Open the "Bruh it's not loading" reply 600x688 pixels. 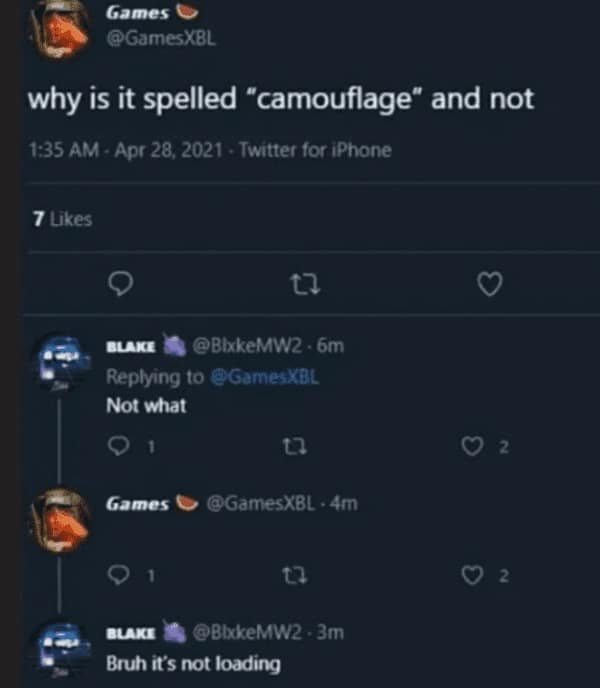coord(193,664)
